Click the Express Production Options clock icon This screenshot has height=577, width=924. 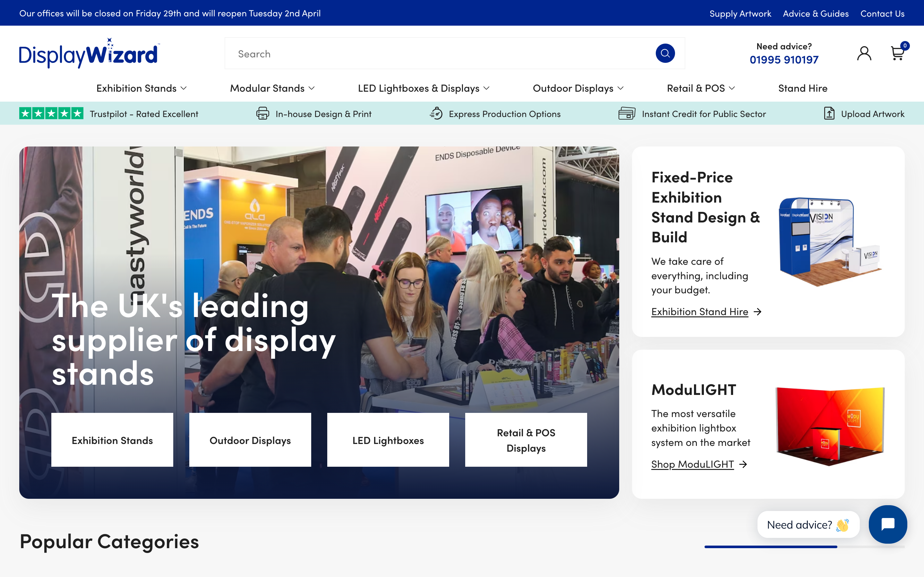coord(436,113)
